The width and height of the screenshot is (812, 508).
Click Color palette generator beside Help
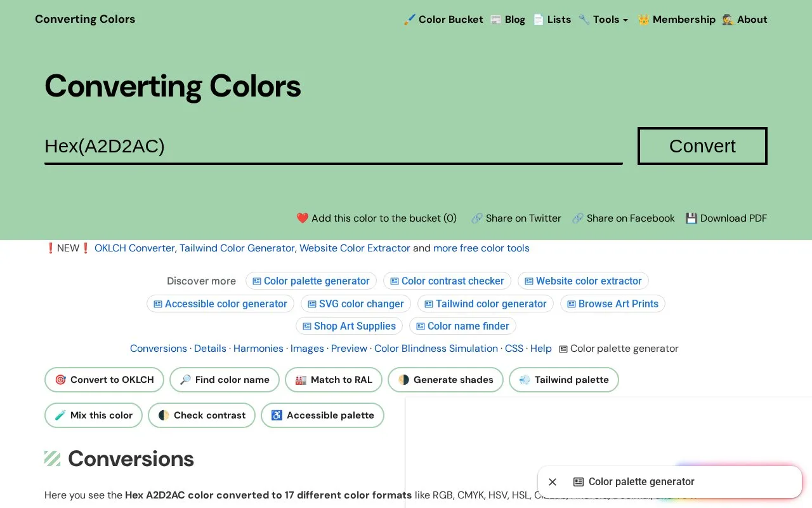point(619,349)
